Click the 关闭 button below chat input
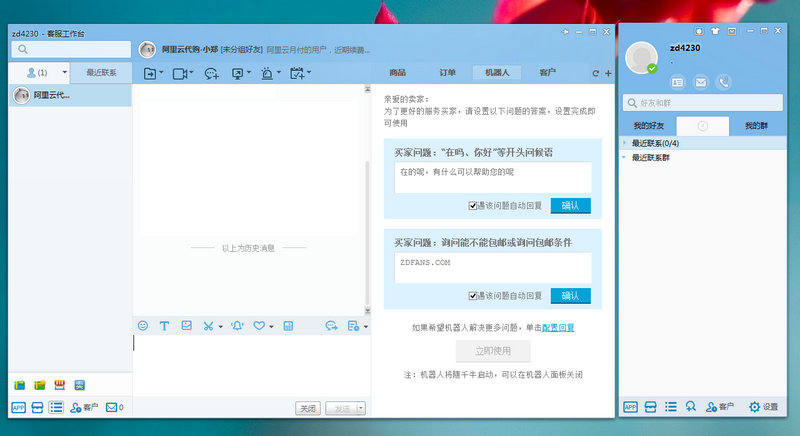Screen dimensions: 800x436 (x=308, y=408)
